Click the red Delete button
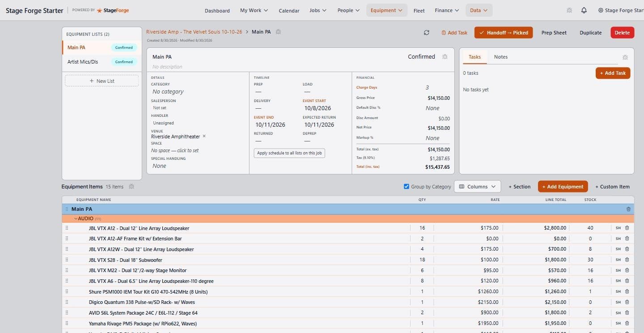The height and width of the screenshot is (333, 644). click(x=622, y=33)
